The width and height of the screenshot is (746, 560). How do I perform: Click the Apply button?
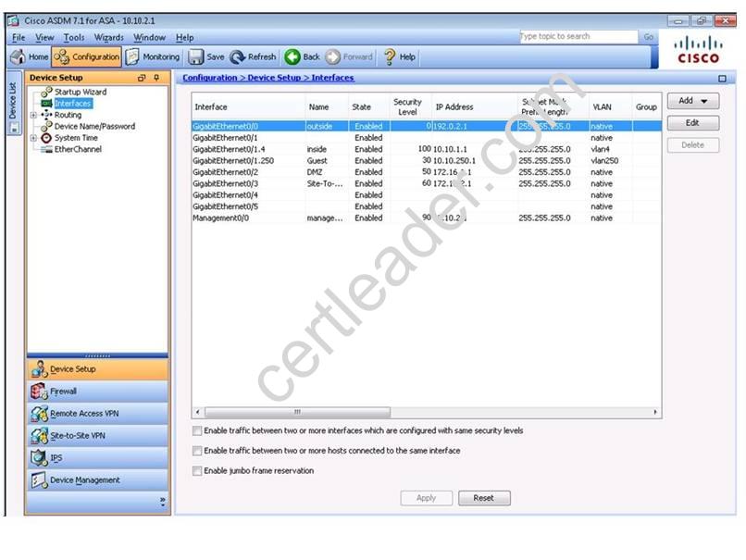427,498
